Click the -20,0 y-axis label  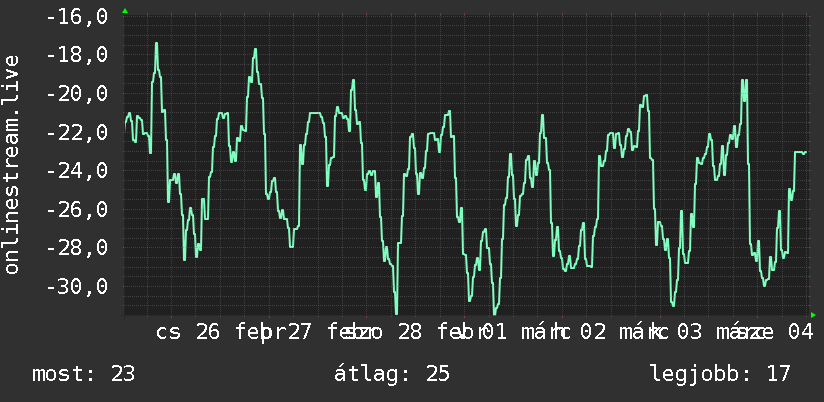click(x=77, y=94)
